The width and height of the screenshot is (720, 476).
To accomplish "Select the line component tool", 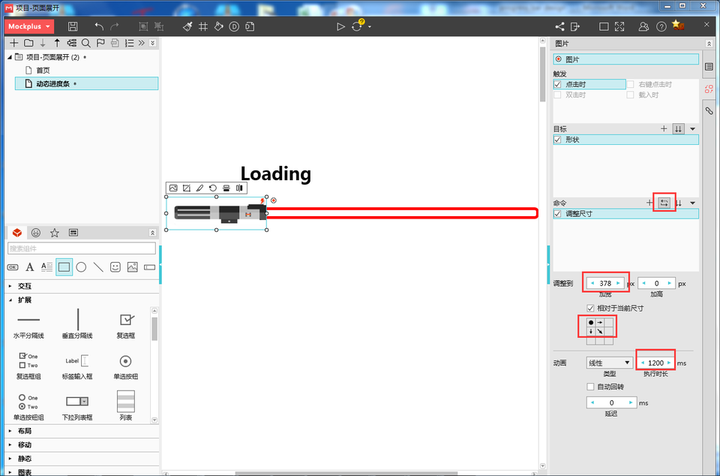I will pyautogui.click(x=98, y=267).
